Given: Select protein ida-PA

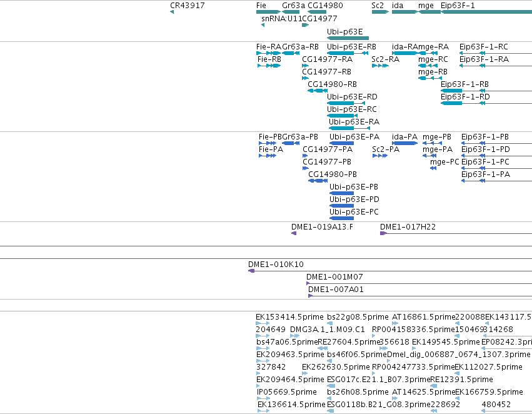Looking at the screenshot, I should [404, 143].
